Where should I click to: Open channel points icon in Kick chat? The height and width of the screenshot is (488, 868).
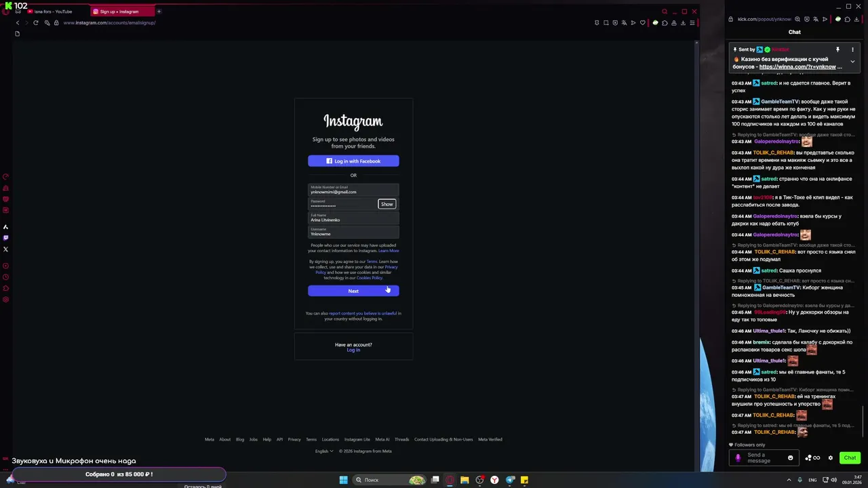[x=812, y=457]
